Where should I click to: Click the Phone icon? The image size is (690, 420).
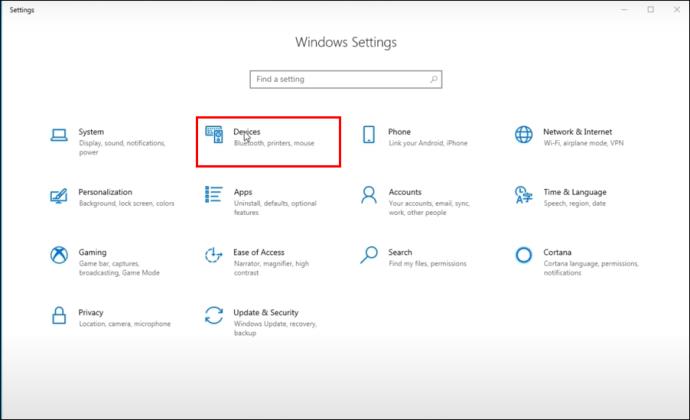[x=369, y=135]
